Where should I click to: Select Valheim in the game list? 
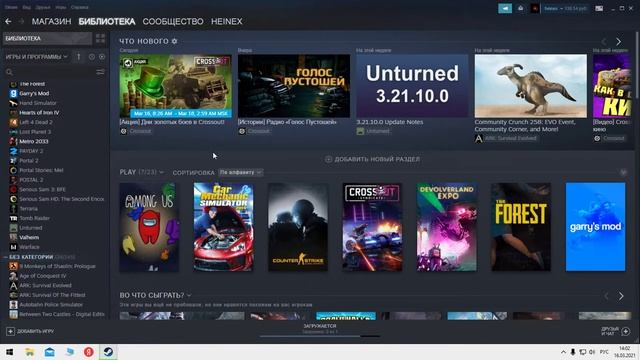[x=29, y=238]
